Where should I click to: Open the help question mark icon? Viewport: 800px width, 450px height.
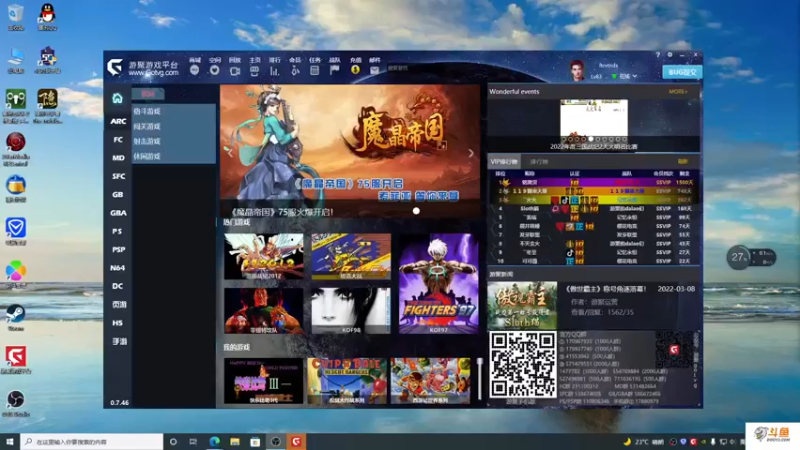pos(658,55)
